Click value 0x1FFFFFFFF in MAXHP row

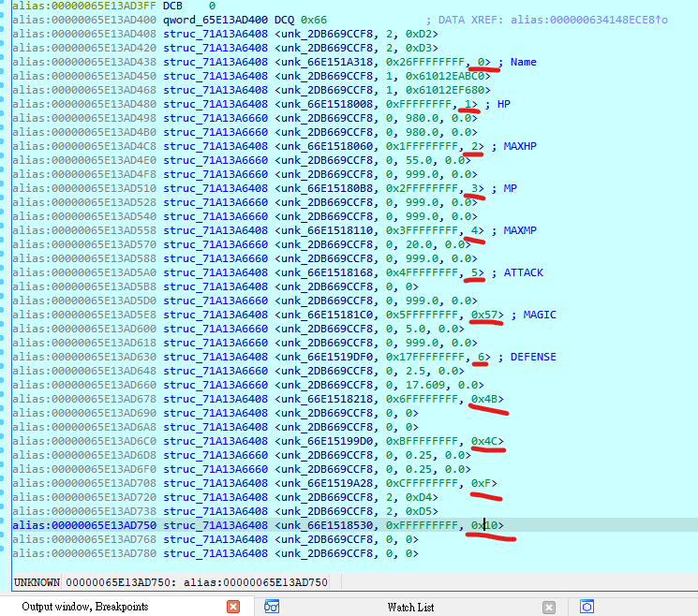click(422, 146)
